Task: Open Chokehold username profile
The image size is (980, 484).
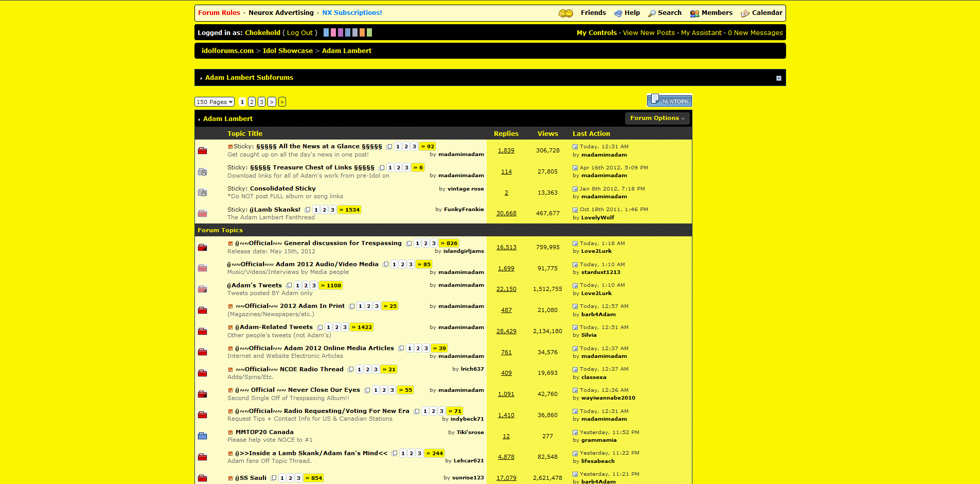Action: [x=262, y=33]
